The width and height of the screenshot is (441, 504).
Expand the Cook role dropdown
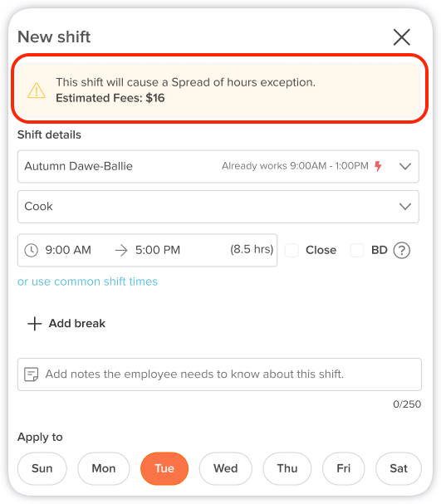coord(218,207)
